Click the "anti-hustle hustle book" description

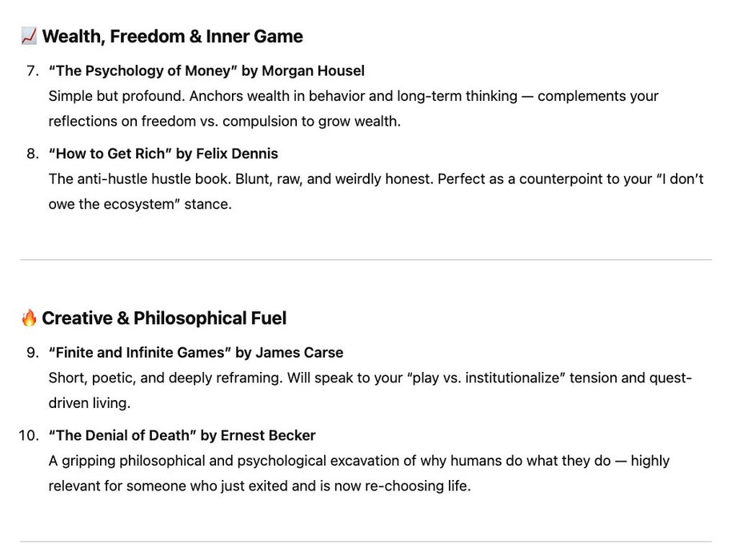(x=376, y=191)
